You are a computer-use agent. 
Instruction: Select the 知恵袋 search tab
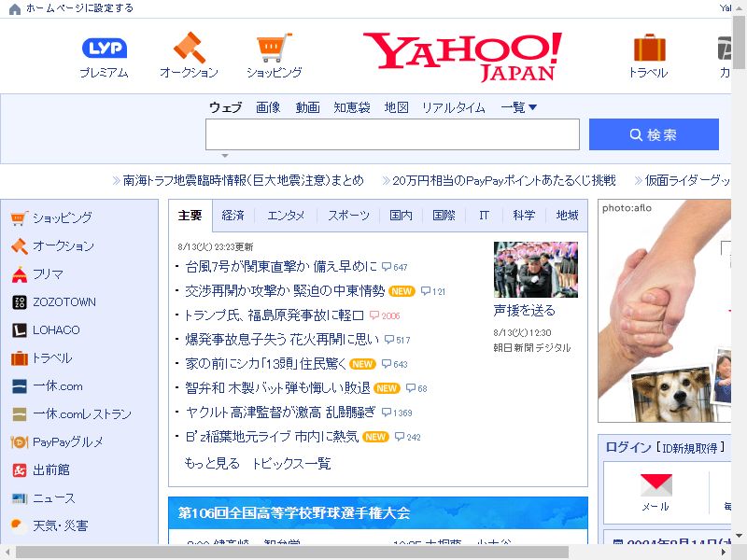coord(352,107)
